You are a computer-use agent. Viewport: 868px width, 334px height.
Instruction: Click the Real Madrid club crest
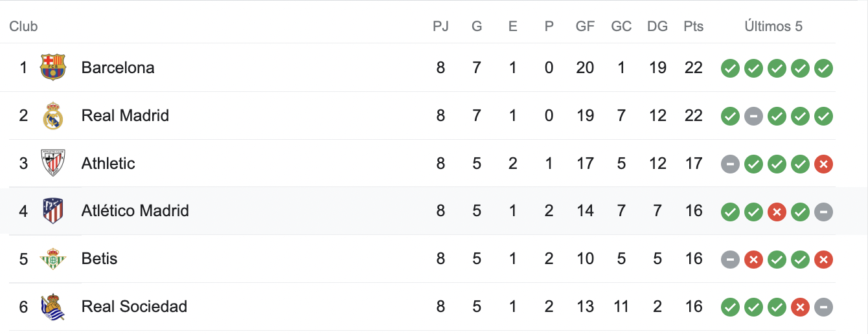[x=53, y=116]
